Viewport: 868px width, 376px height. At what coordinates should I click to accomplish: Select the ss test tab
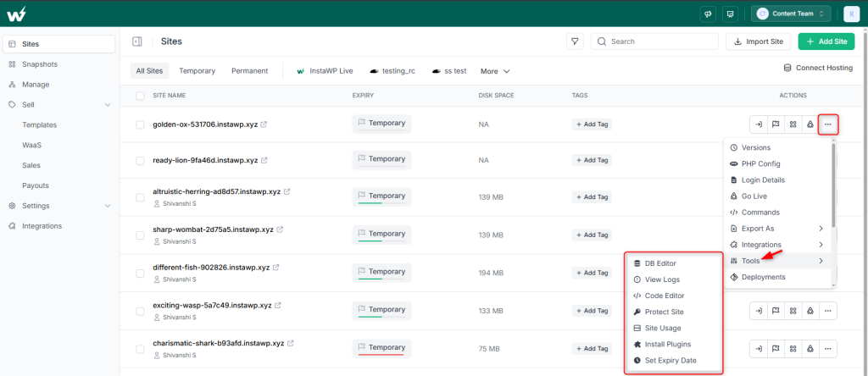(x=449, y=71)
